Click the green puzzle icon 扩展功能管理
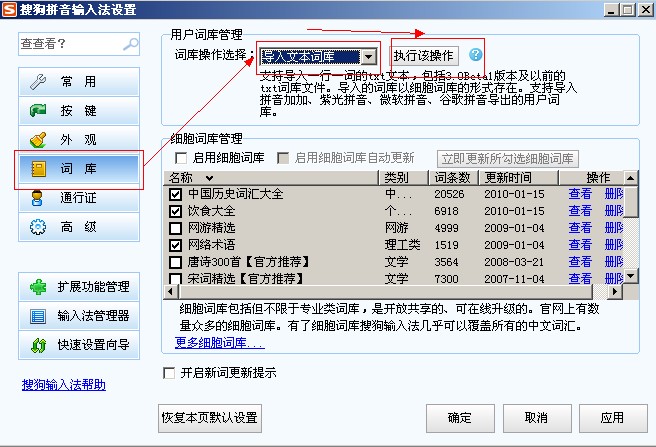This screenshot has width=656, height=447. point(38,287)
